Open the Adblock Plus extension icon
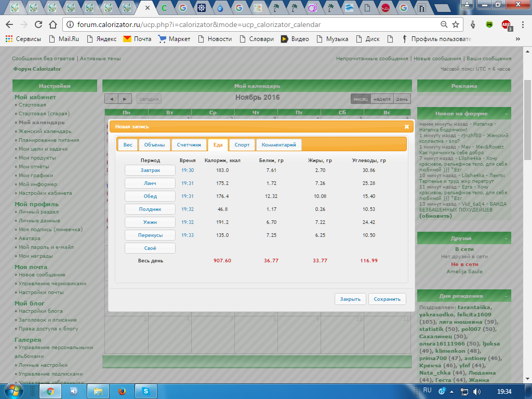Screen dimensions: 532x399 506,25
